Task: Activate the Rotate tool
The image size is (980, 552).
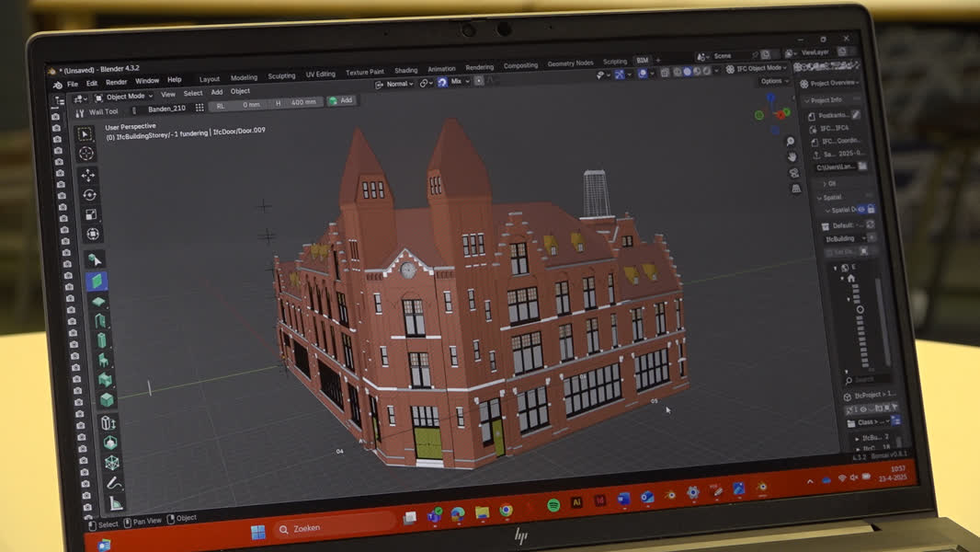Action: pyautogui.click(x=89, y=195)
